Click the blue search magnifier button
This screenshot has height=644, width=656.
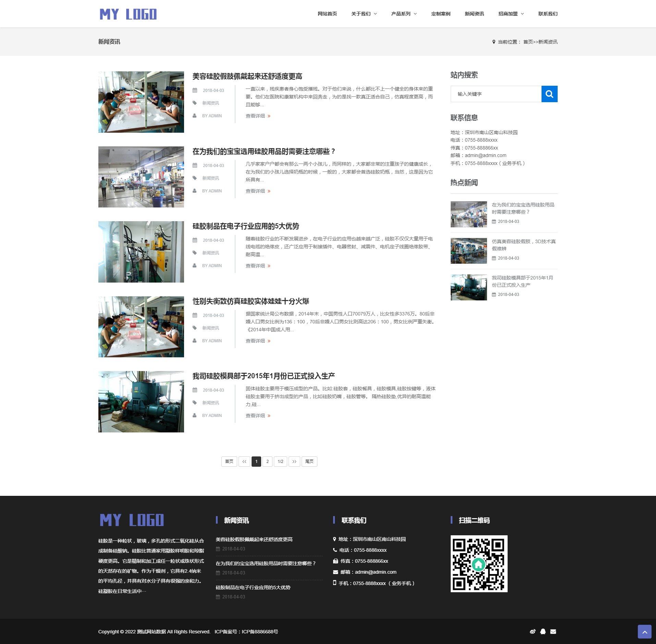point(549,94)
